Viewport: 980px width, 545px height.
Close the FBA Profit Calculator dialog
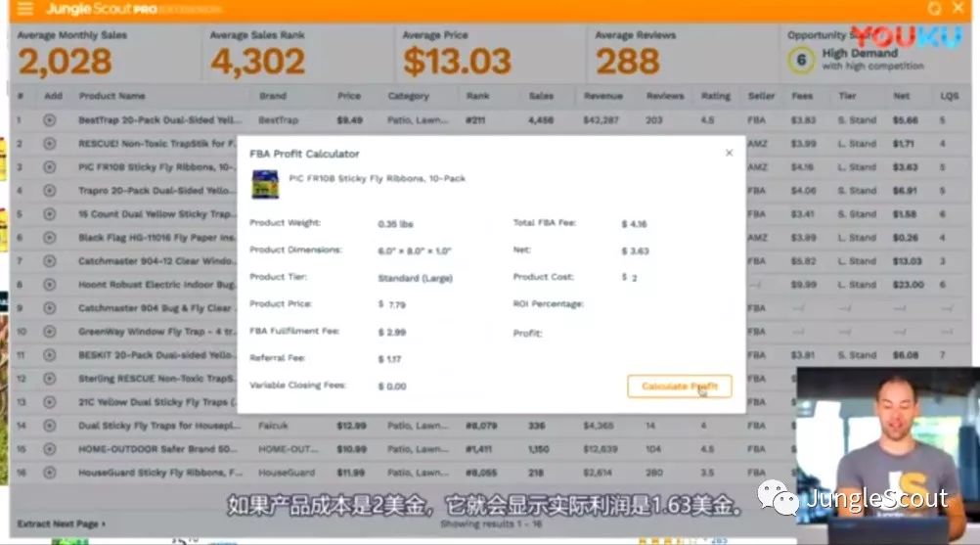(x=729, y=153)
